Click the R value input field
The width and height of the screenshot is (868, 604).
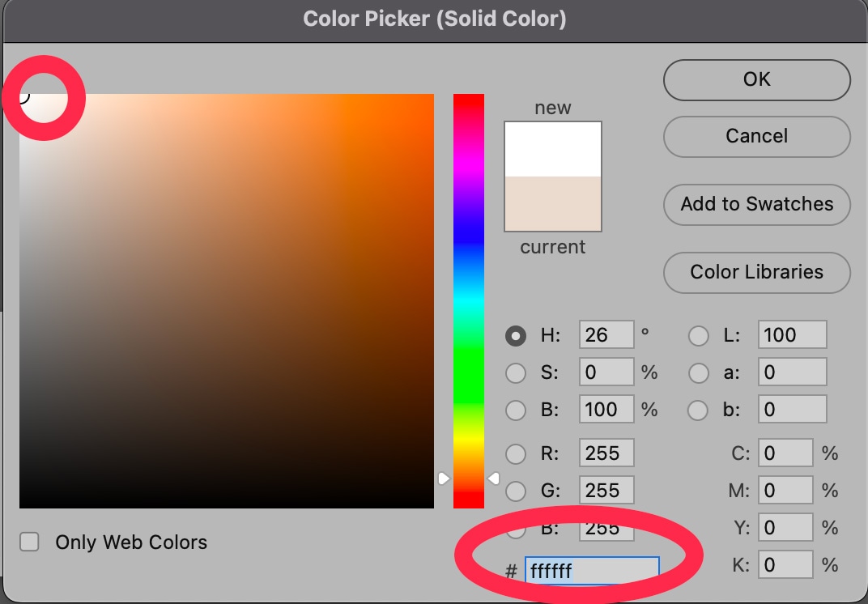606,453
